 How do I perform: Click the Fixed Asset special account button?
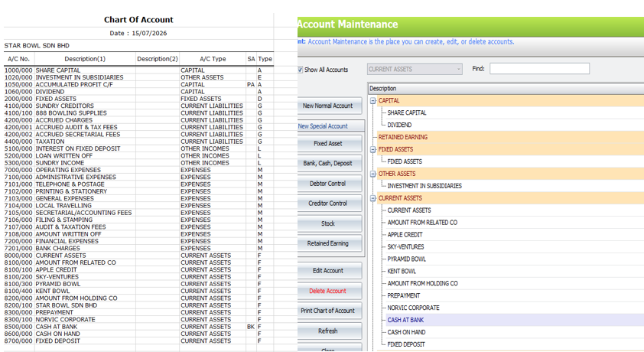(328, 143)
